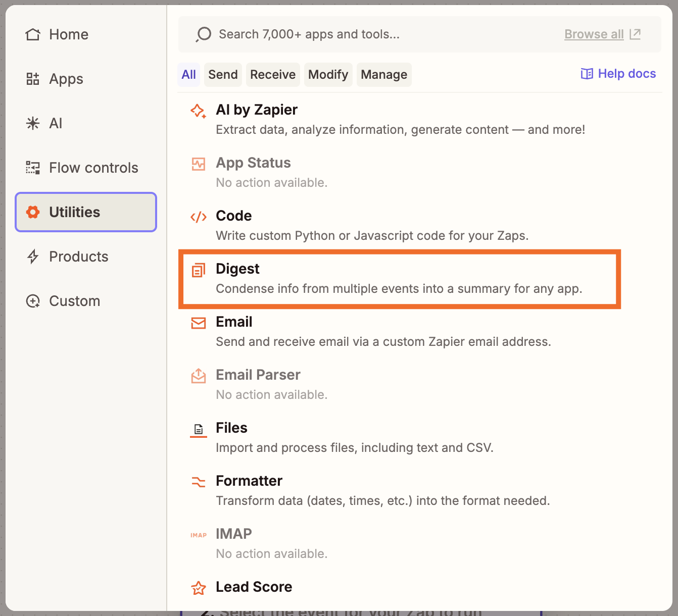
Task: Select the Modify filter tab
Action: 328,75
